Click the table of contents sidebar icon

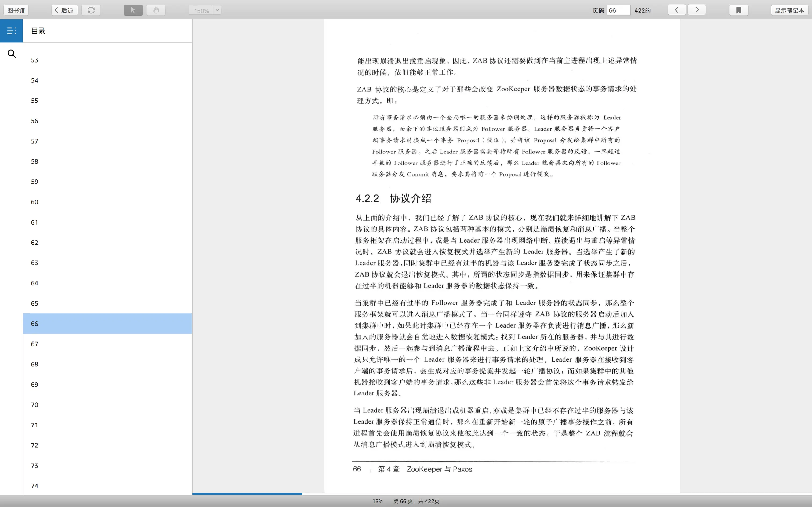point(11,31)
